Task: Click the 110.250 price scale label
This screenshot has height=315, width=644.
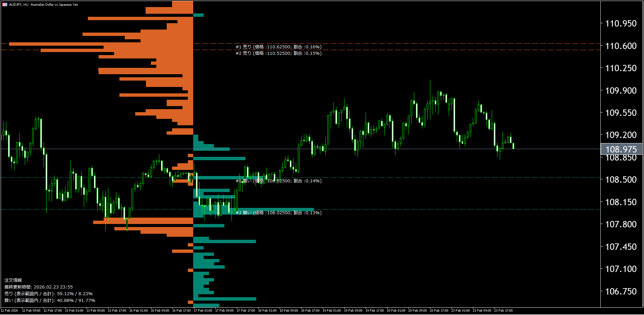Action: point(621,68)
